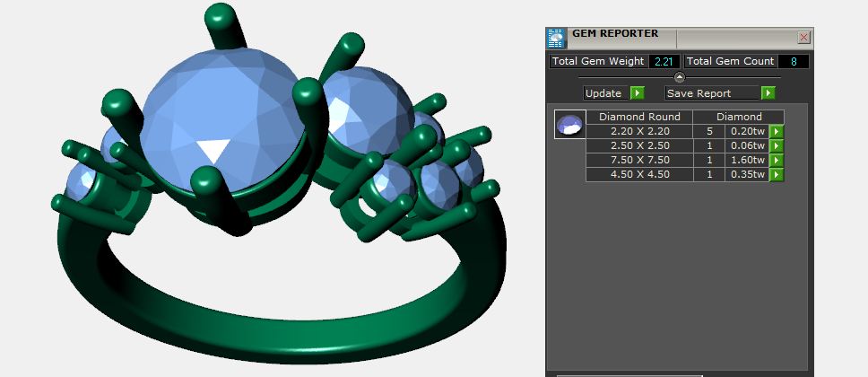868x377 pixels.
Task: Click the 1.60tw weight cell
Action: pos(747,160)
